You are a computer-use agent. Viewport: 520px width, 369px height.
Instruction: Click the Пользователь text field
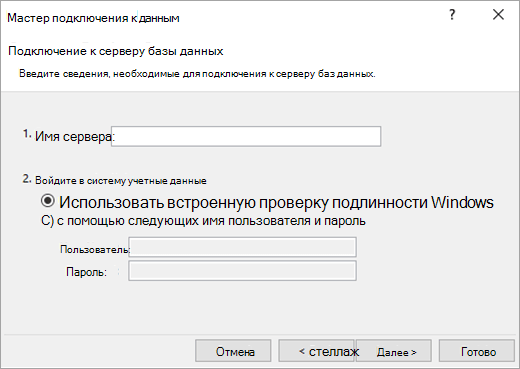(242, 247)
